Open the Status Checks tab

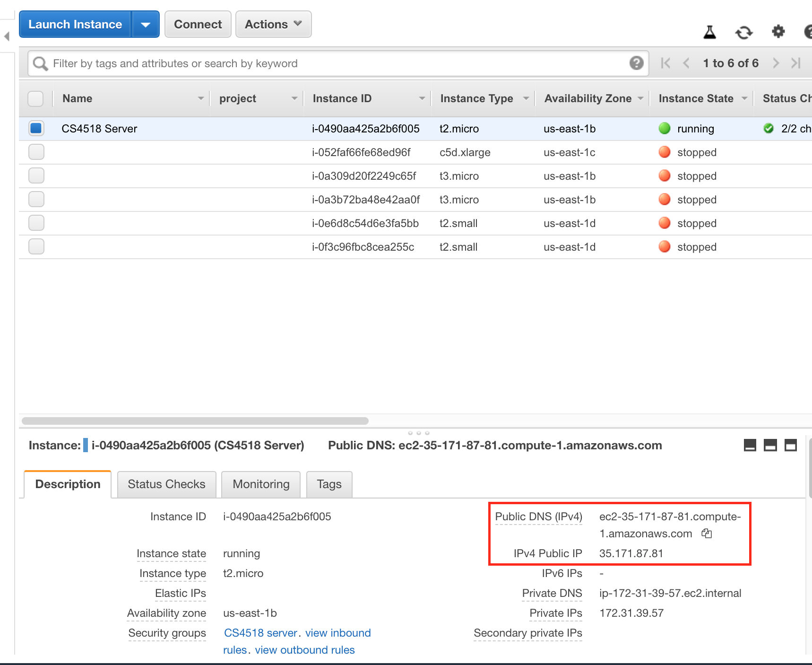pyautogui.click(x=166, y=484)
